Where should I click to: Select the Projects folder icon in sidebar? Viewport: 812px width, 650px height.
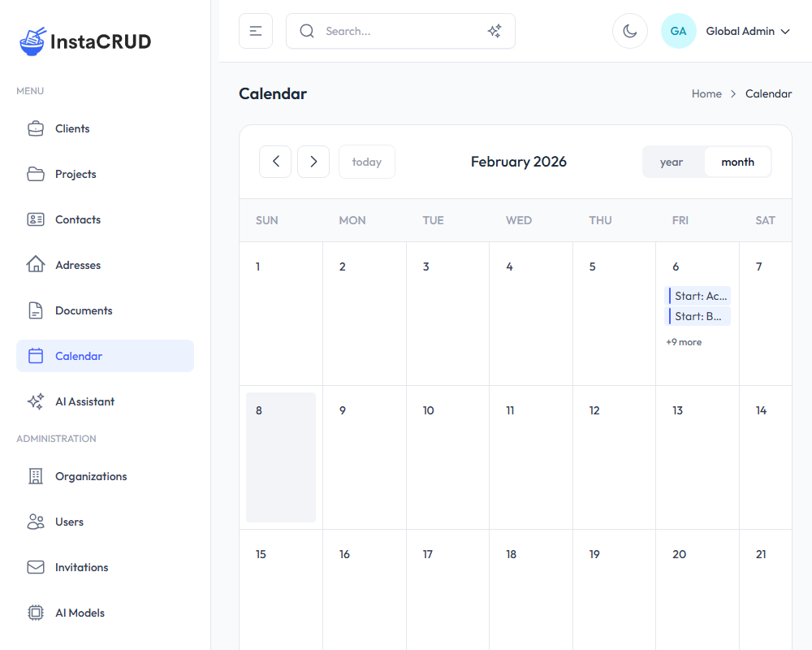(35, 173)
